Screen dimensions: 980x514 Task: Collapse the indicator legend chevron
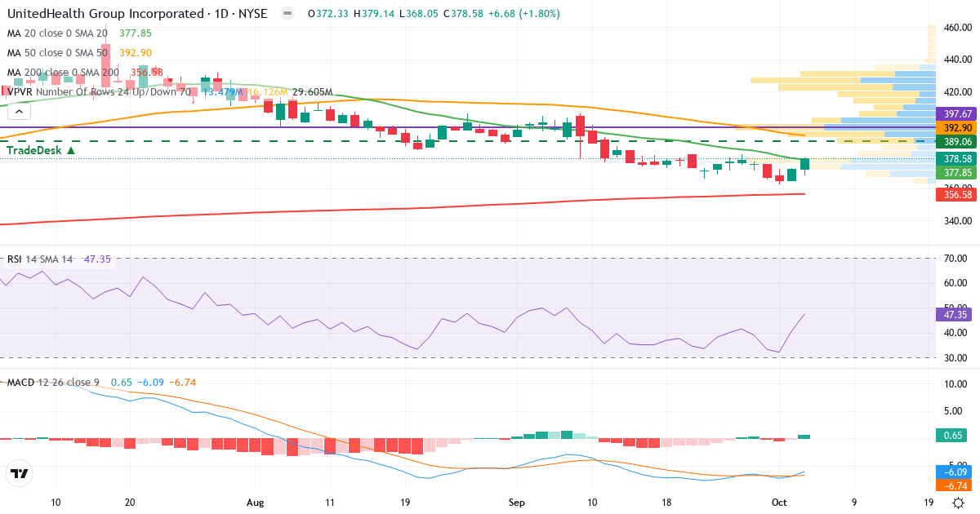19,111
